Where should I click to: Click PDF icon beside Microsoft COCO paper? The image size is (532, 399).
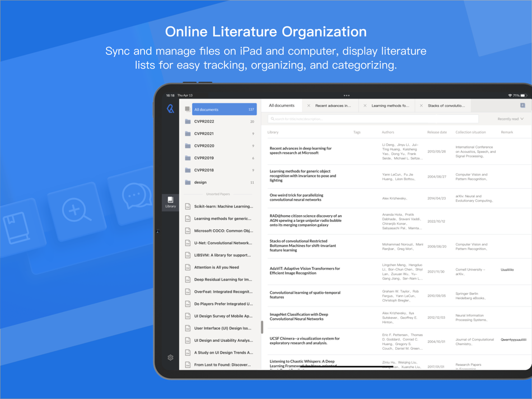coord(188,230)
